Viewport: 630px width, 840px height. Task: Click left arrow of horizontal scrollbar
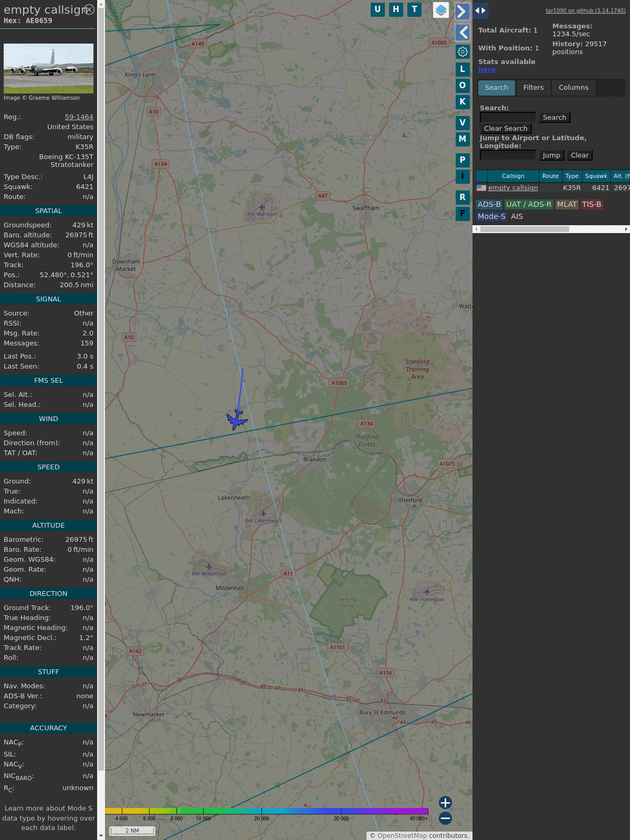[x=476, y=229]
